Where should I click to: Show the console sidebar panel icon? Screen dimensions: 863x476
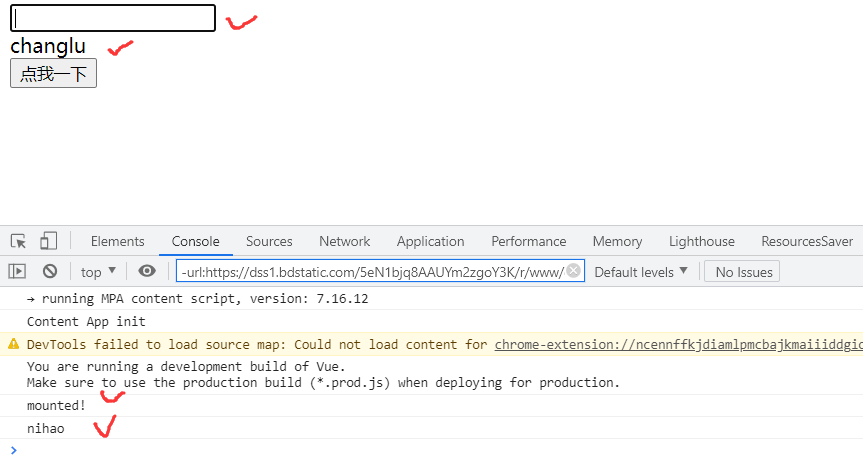click(x=17, y=271)
